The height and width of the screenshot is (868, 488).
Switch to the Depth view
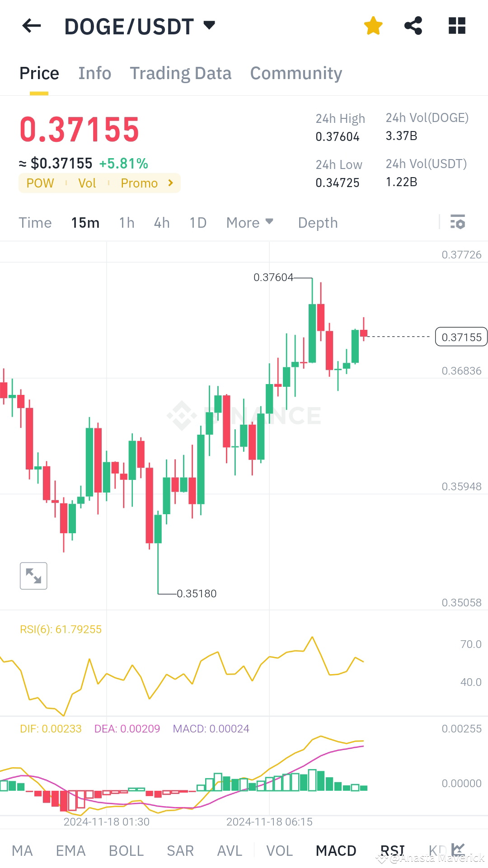318,222
